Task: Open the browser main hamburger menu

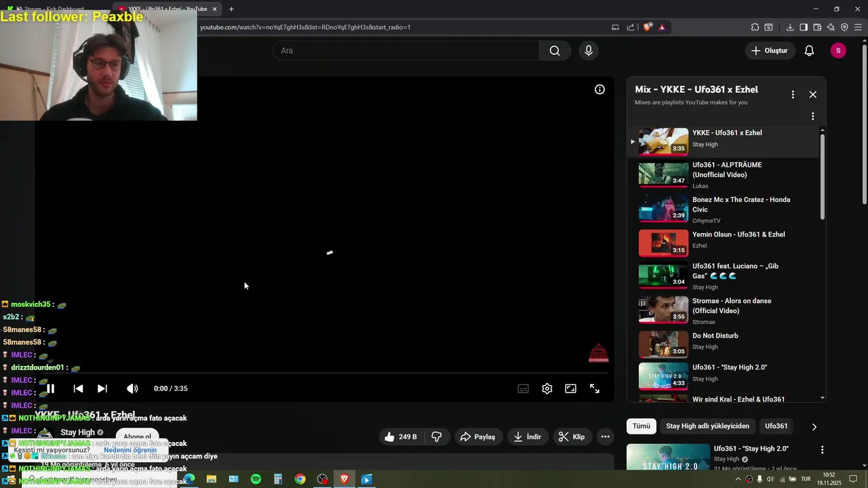Action: click(859, 27)
